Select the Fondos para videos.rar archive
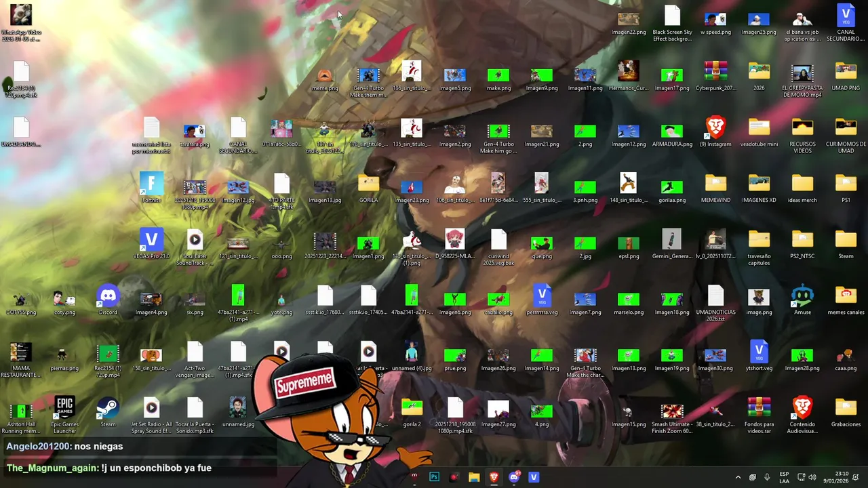Viewport: 868px width, 488px height. coord(759,415)
